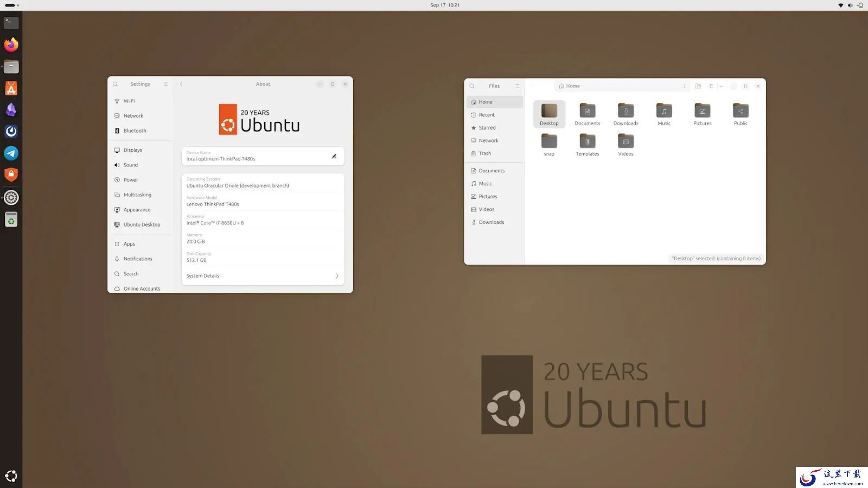Viewport: 868px width, 488px height.
Task: Open Recent in Files sidebar
Action: pyautogui.click(x=495, y=115)
